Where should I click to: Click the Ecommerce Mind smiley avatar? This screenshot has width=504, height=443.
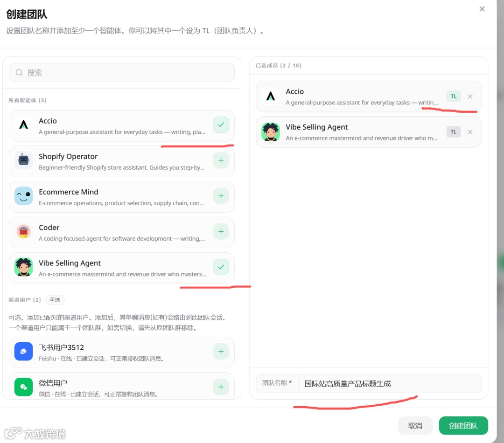[23, 196]
